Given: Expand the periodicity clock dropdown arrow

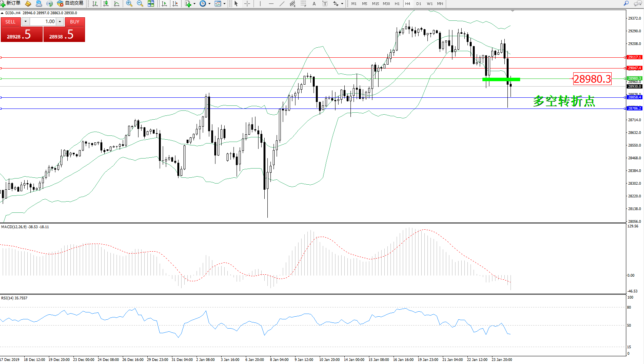Looking at the screenshot, I should 209,4.
